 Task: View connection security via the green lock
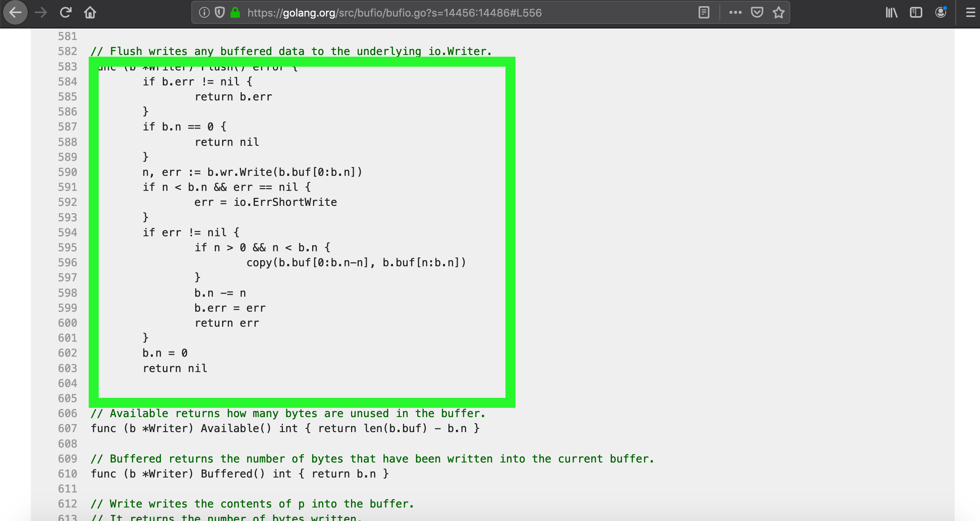(x=235, y=12)
